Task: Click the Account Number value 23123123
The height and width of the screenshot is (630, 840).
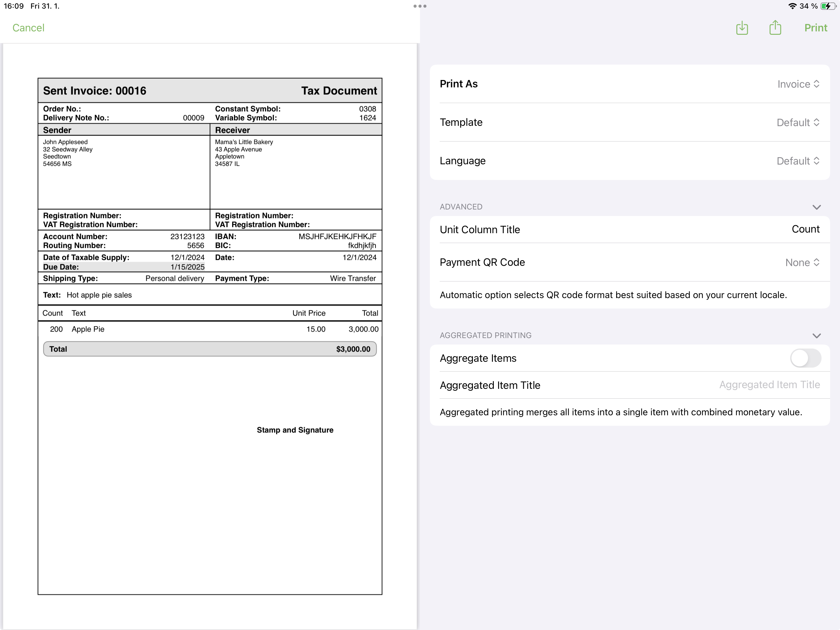Action: [187, 236]
